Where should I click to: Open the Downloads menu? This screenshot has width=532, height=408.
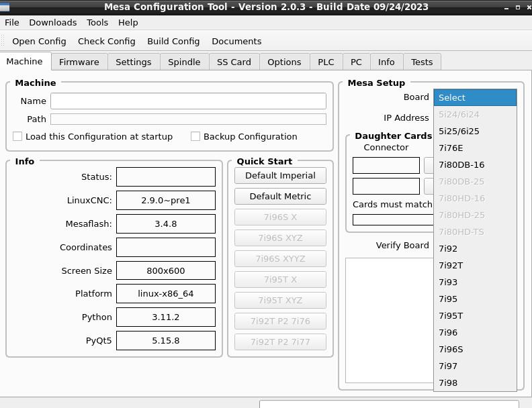(x=53, y=23)
